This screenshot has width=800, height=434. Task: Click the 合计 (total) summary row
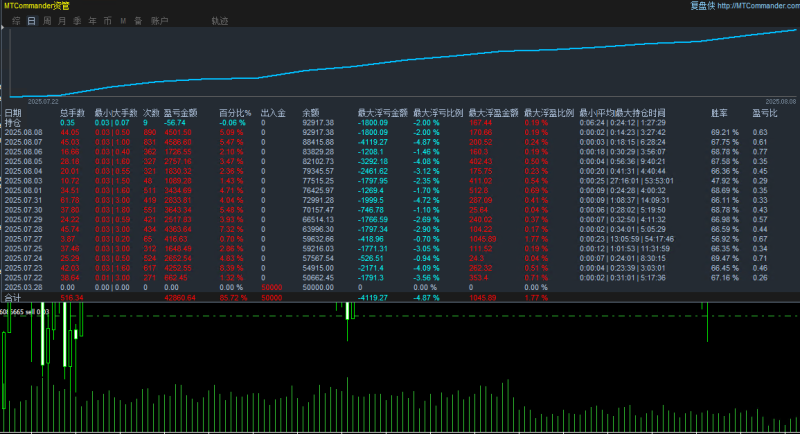tap(13, 297)
